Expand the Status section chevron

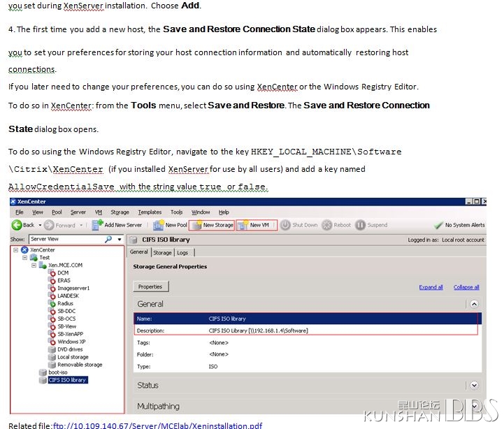474,385
